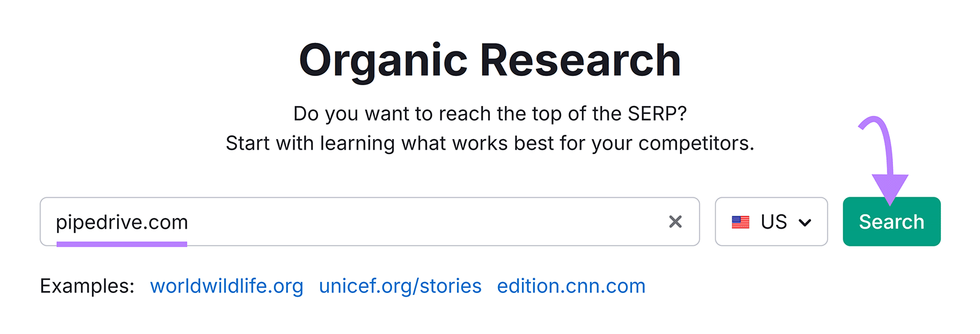Viewport: 980px width, 334px height.
Task: Open the US country database dropdown
Action: [x=771, y=222]
